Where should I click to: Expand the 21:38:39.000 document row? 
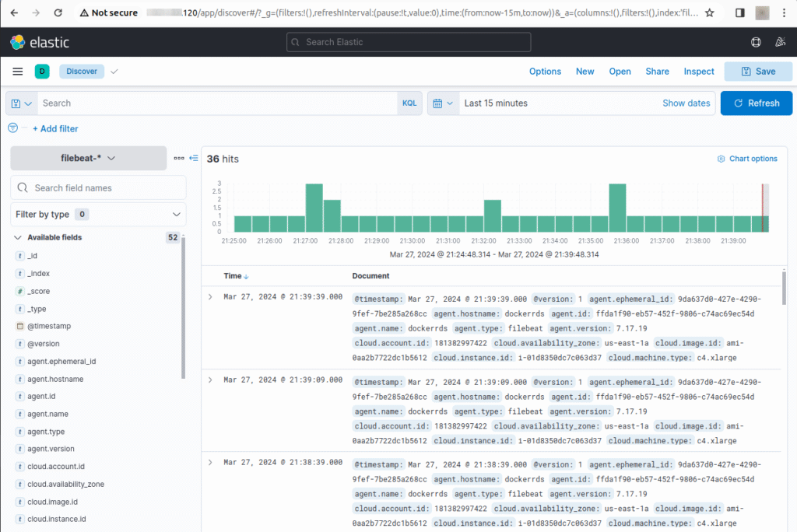pos(210,462)
